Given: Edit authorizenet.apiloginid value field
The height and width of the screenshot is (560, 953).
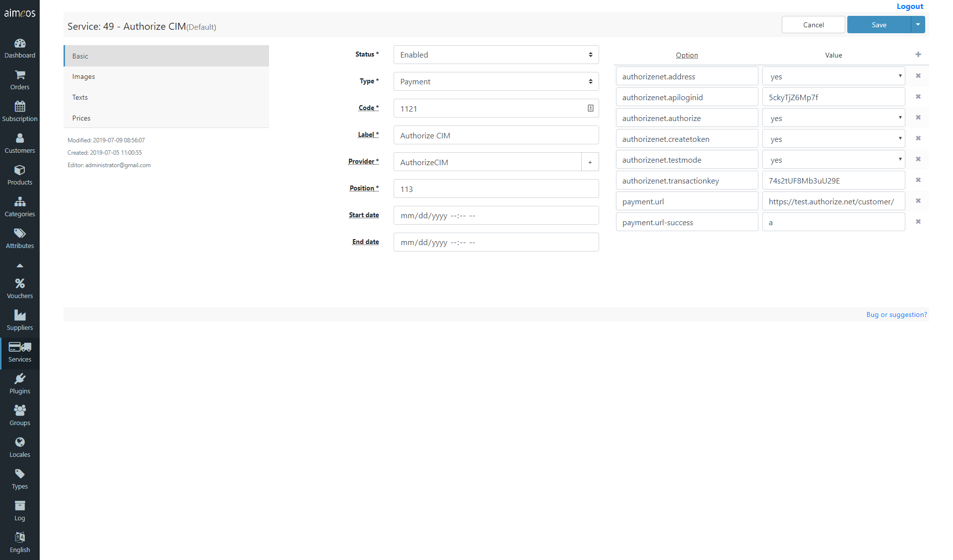Looking at the screenshot, I should 833,97.
